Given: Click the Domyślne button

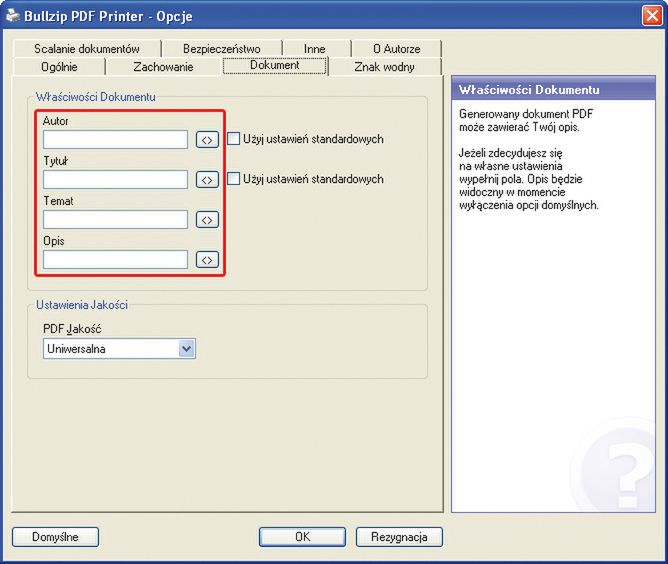Looking at the screenshot, I should point(55,537).
